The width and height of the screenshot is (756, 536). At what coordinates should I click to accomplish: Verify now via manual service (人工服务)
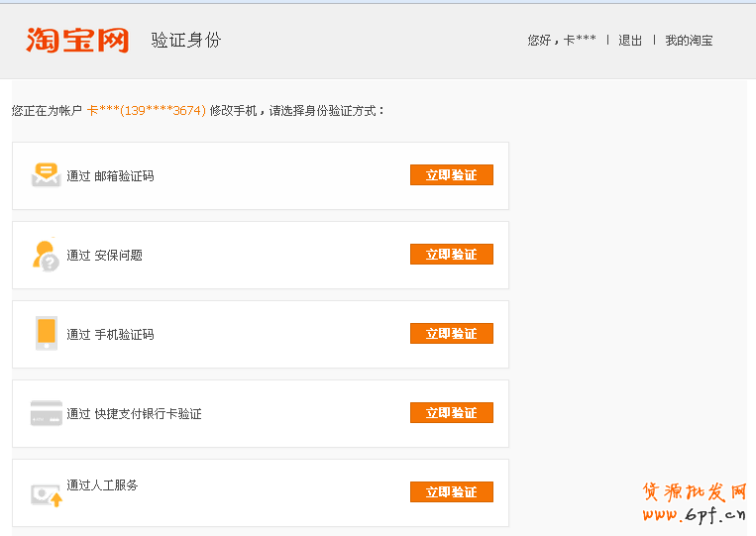(451, 492)
